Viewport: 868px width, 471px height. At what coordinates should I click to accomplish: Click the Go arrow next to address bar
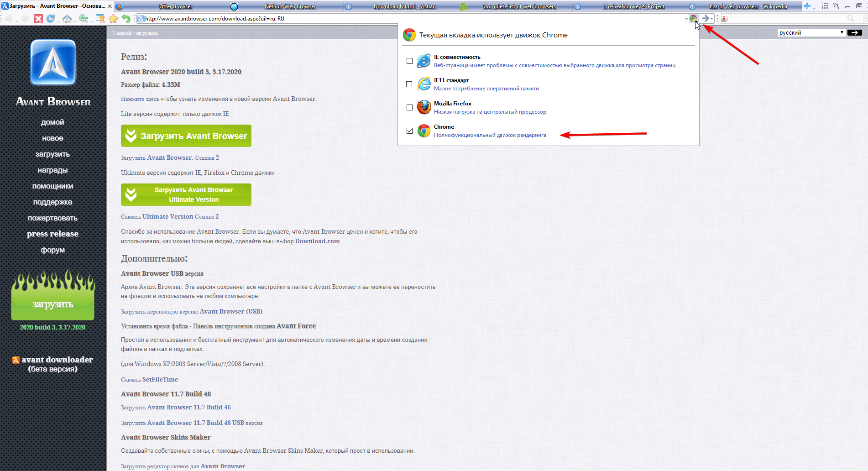point(705,19)
